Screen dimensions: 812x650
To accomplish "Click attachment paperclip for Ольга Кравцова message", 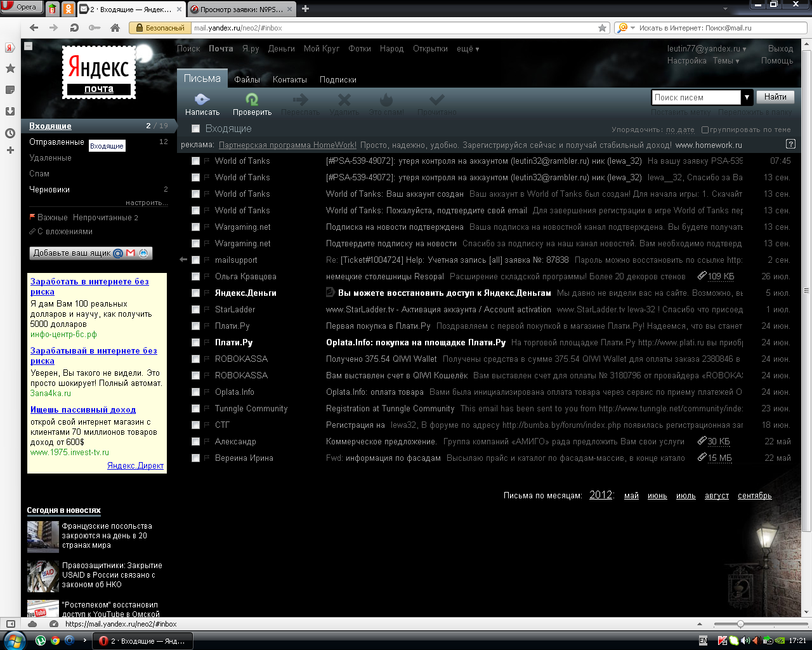I will (x=702, y=275).
